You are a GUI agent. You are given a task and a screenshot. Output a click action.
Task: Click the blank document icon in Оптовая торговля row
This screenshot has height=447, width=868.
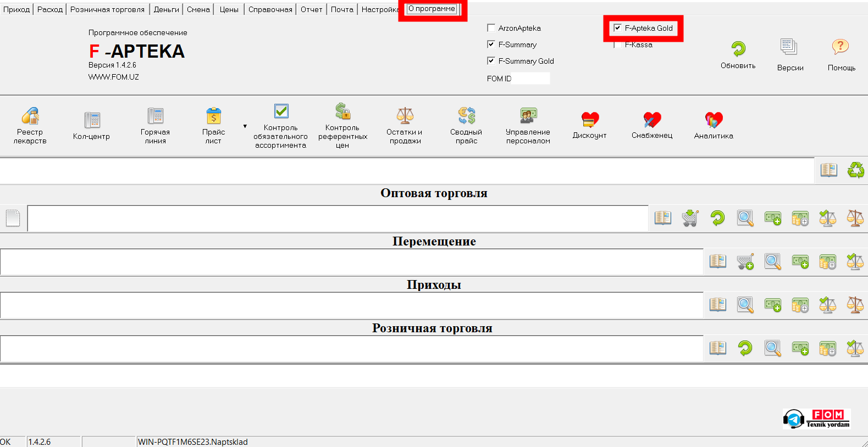click(x=13, y=218)
